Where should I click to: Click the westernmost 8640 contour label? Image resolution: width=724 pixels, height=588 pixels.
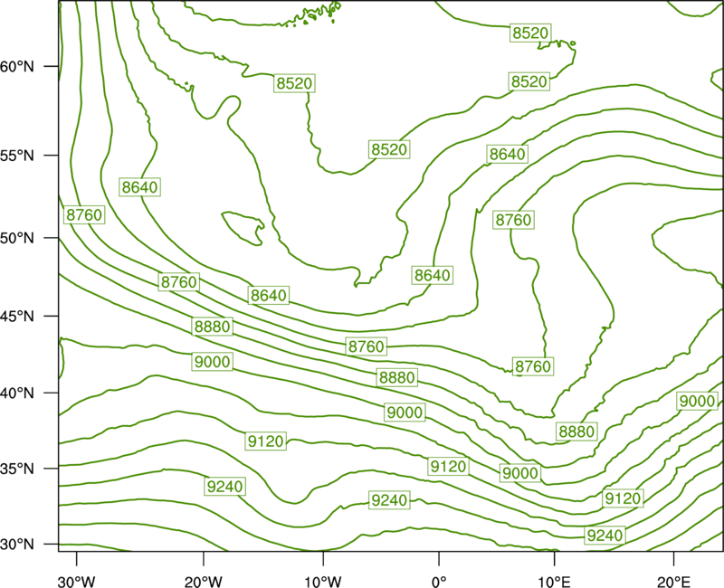coord(140,187)
